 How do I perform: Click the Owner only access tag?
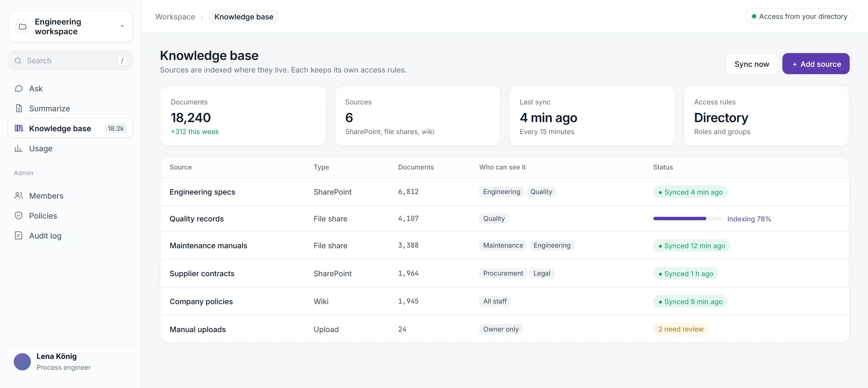[x=501, y=329]
